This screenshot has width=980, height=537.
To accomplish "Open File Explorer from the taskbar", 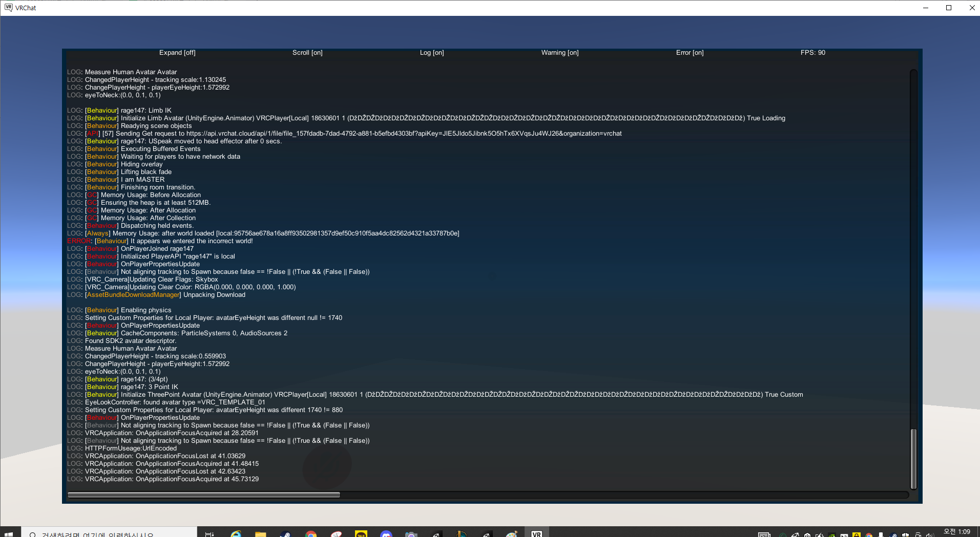I will pyautogui.click(x=261, y=533).
